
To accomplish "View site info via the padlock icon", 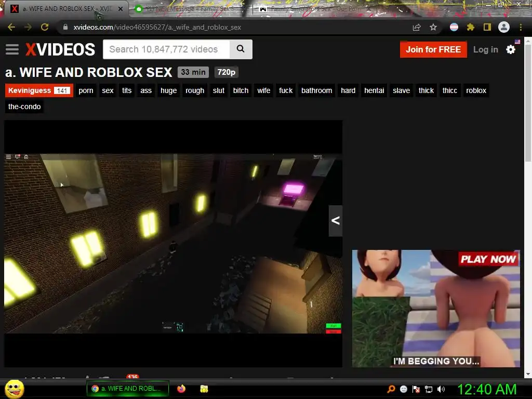I will tap(65, 27).
